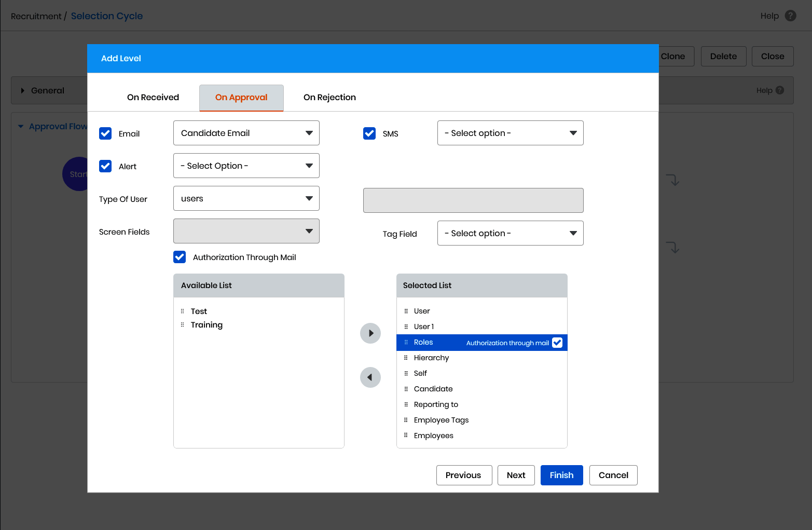Click the gray text field beside users

pyautogui.click(x=473, y=200)
